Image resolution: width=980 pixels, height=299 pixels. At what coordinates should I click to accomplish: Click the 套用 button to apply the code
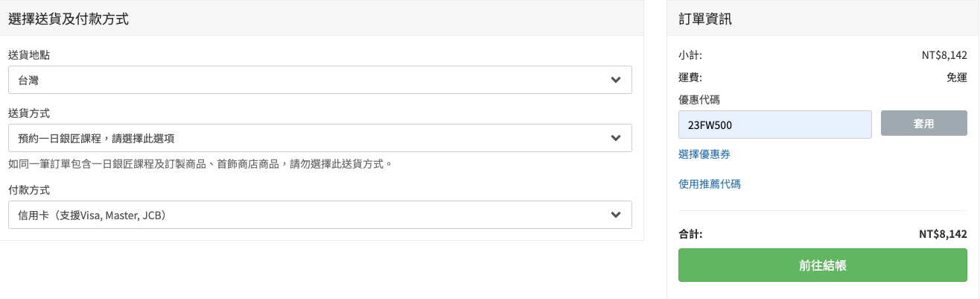click(x=923, y=124)
